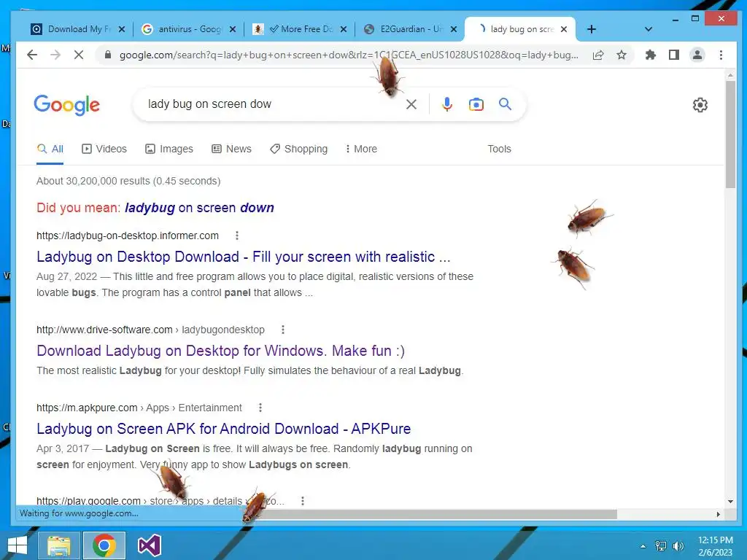
Task: Open Google quick settings gear
Action: coord(700,105)
